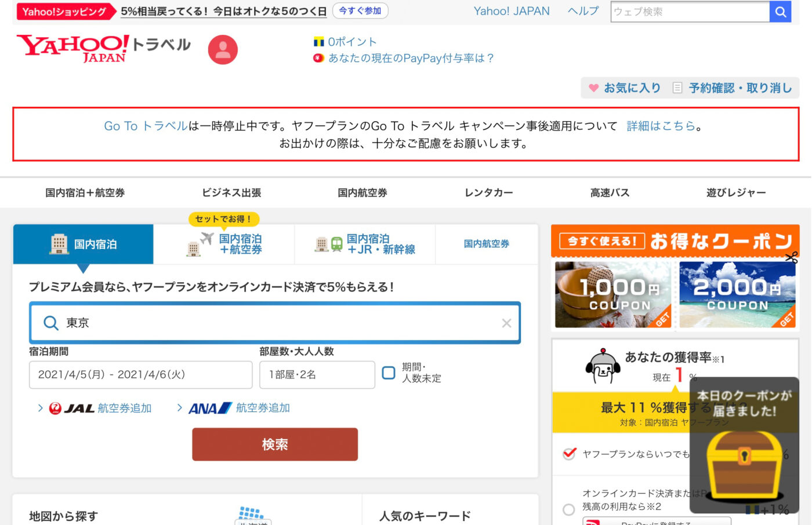Click the JAL logo
The height and width of the screenshot is (525, 812).
point(72,409)
